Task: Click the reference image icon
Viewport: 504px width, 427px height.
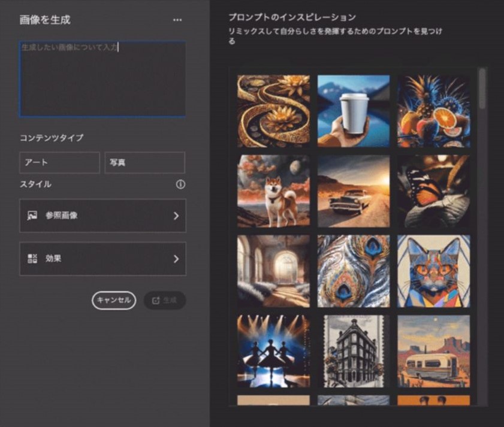Action: [x=32, y=216]
